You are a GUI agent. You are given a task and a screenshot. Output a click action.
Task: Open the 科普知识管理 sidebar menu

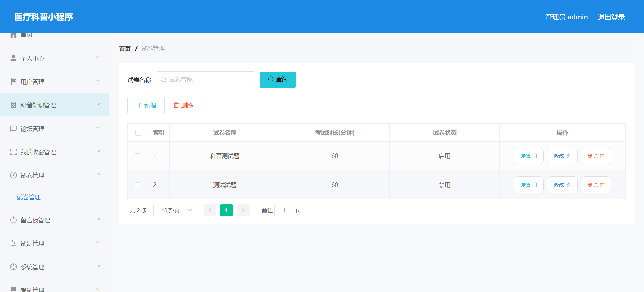pos(54,105)
